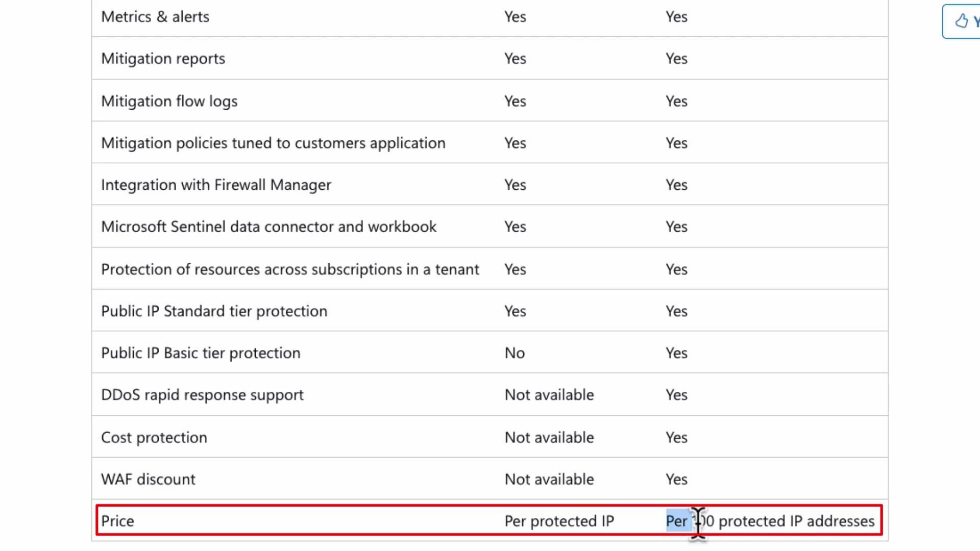Image resolution: width=980 pixels, height=551 pixels.
Task: Click 'No' cell for Public IP Basic tier protection
Action: click(x=514, y=353)
